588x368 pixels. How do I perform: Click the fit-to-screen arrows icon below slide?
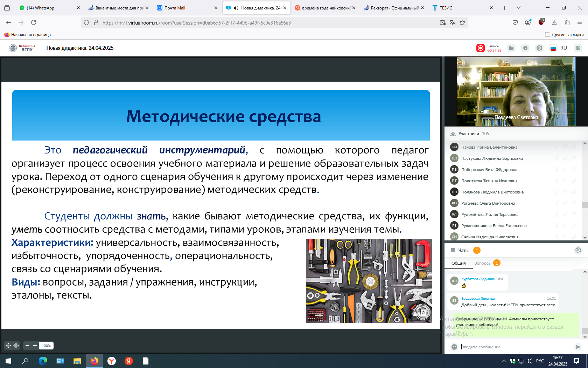[x=8, y=346]
